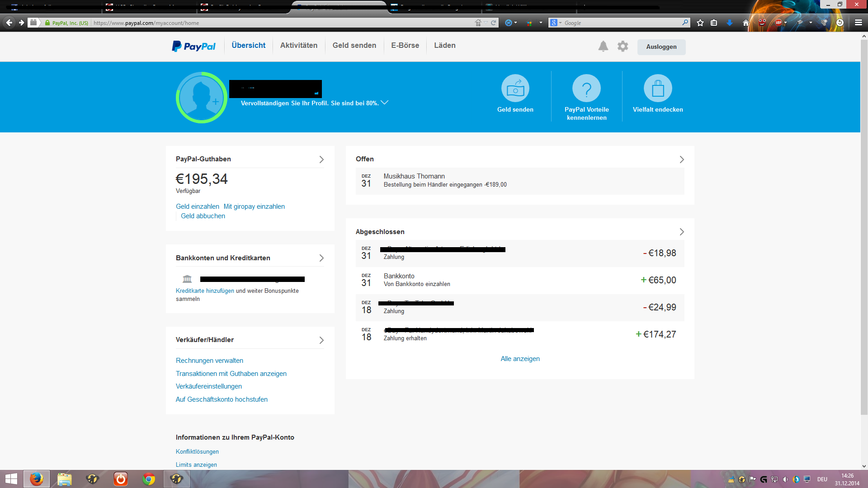This screenshot has width=868, height=488.
Task: Bookmark this page with the star icon
Action: pyautogui.click(x=700, y=23)
